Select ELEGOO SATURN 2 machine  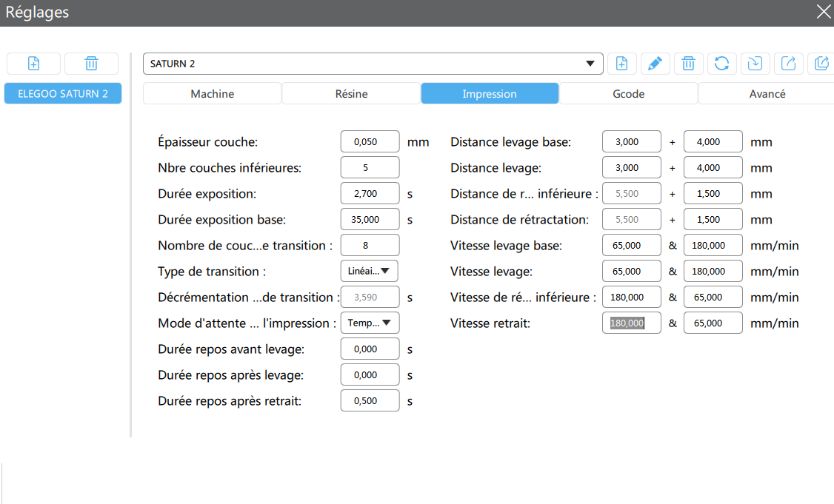(63, 94)
